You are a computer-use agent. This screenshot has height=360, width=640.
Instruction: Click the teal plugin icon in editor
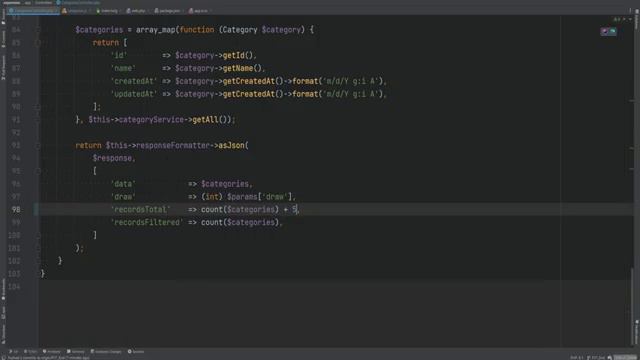point(613,31)
